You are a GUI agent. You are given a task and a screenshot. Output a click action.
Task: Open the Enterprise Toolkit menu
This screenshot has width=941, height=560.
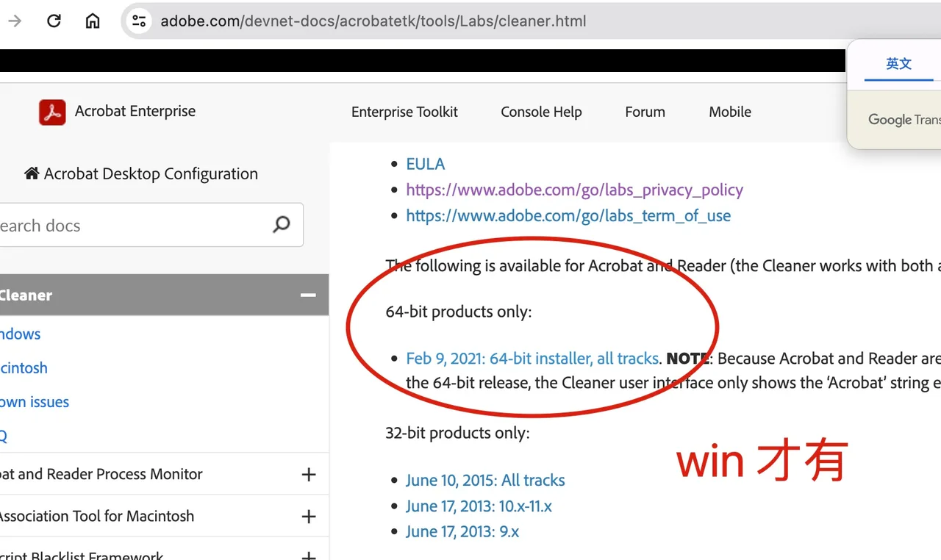coord(404,112)
